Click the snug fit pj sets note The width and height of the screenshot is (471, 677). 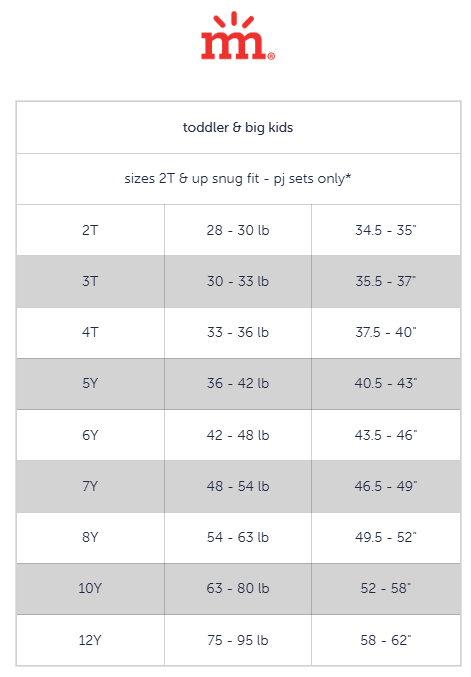(x=238, y=179)
